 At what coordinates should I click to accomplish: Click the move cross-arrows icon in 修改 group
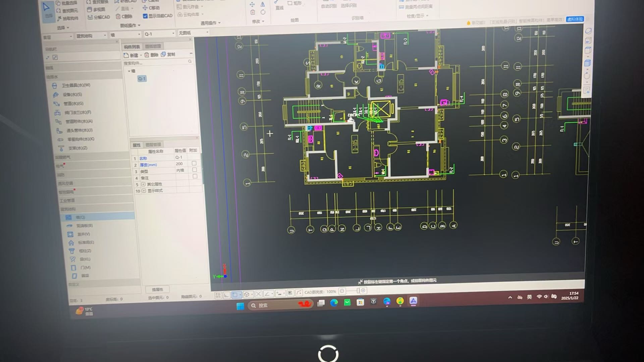(252, 5)
